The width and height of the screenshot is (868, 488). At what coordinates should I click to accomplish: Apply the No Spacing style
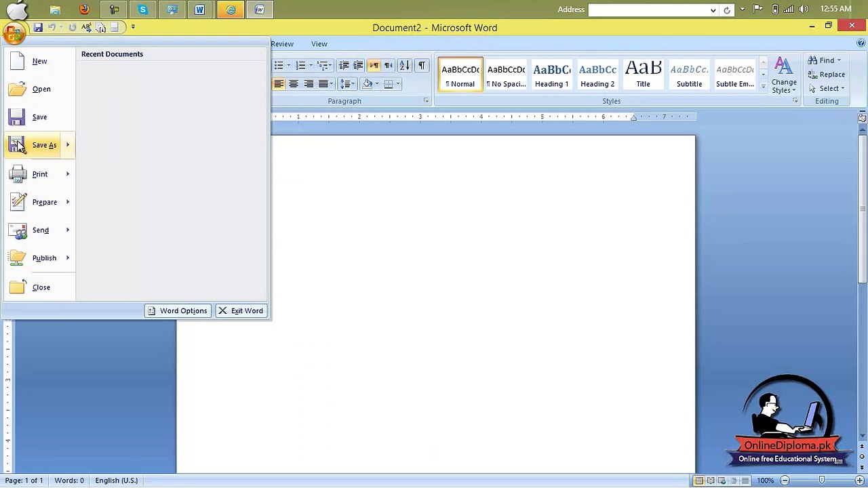click(x=506, y=75)
